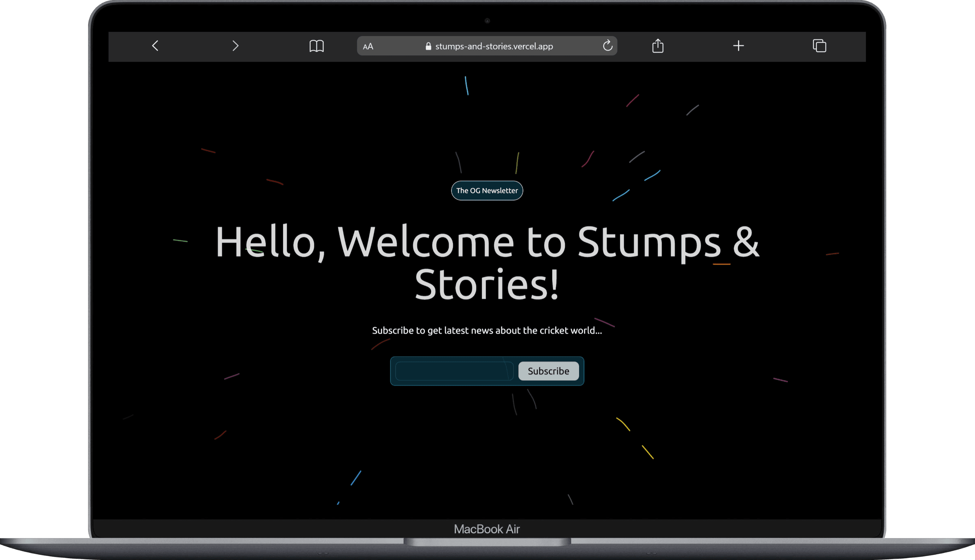975x560 pixels.
Task: Select 'The OG Newsletter' badge
Action: pos(487,190)
